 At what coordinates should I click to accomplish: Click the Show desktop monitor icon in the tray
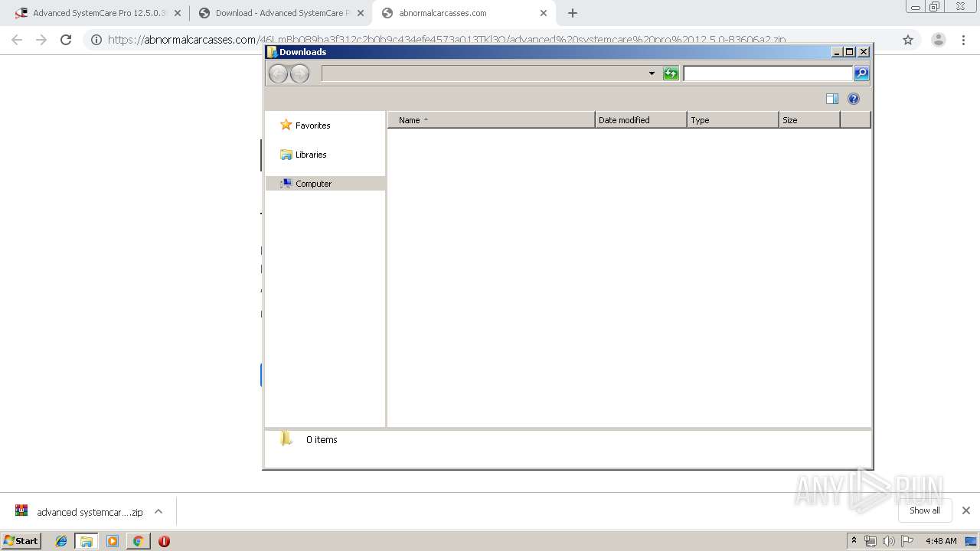(971, 541)
